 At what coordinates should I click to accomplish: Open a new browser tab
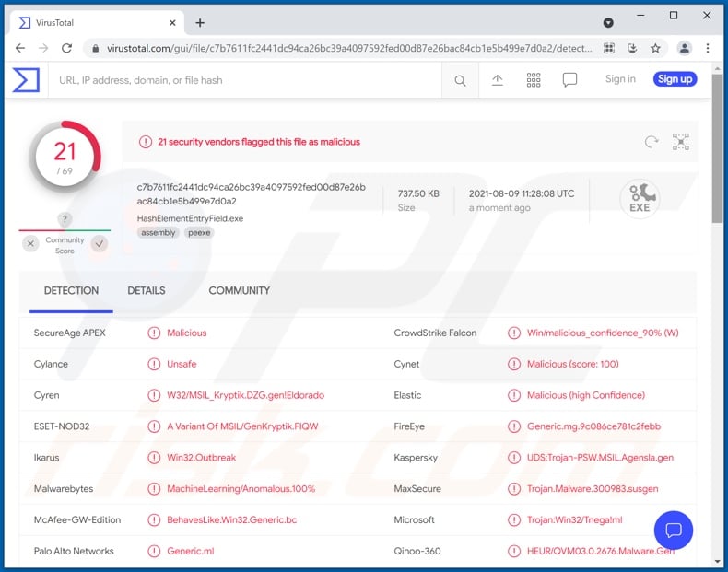tap(200, 23)
